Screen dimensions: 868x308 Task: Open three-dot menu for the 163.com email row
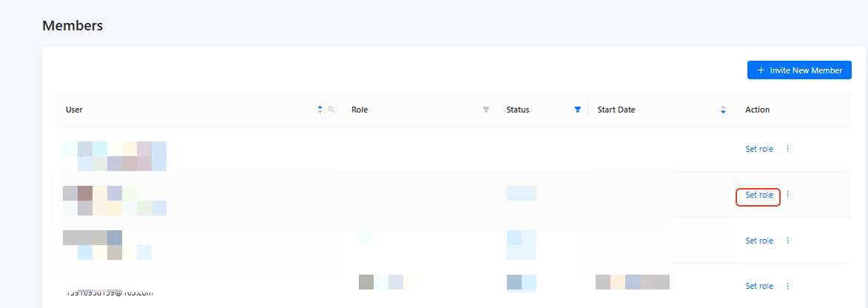click(788, 286)
